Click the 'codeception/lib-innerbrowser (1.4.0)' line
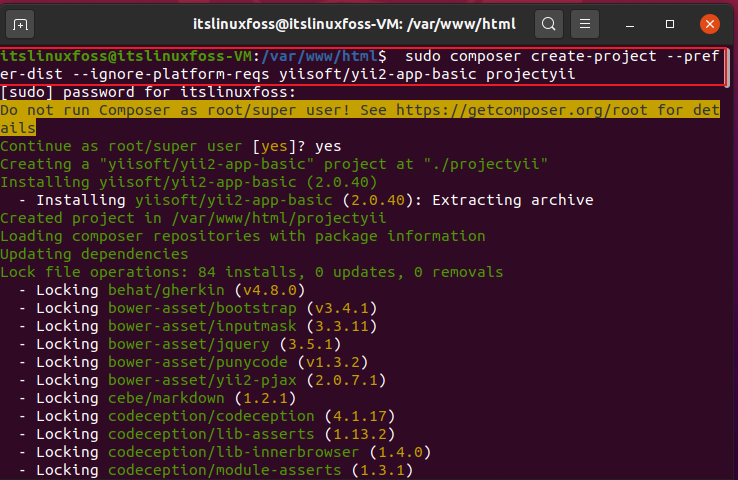 [225, 452]
